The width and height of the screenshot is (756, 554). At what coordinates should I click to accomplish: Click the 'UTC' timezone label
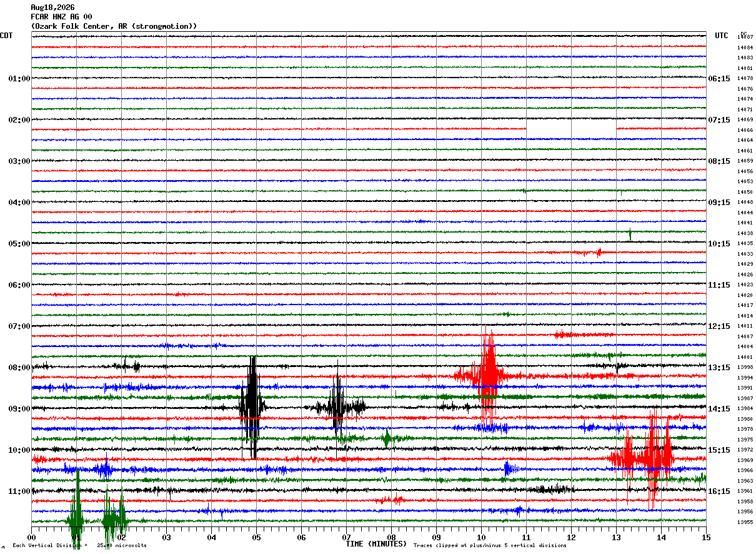click(x=722, y=36)
